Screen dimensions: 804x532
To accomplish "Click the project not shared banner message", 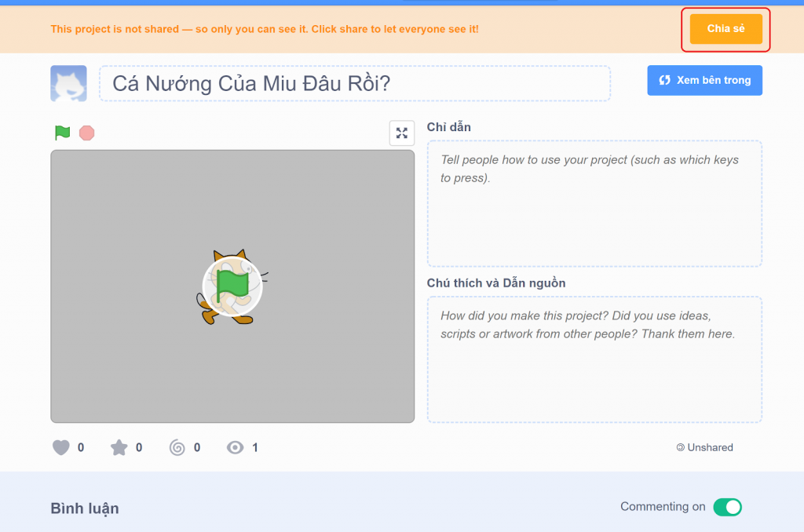I will point(265,29).
